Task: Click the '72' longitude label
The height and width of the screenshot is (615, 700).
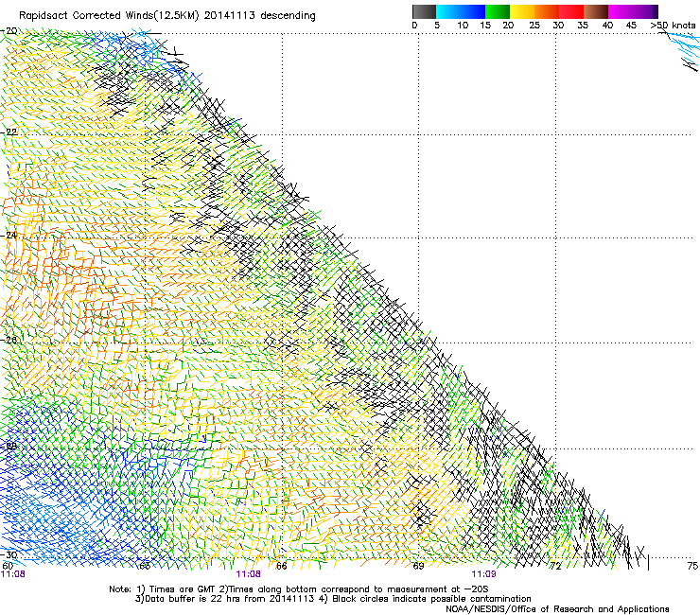Action: click(x=555, y=566)
